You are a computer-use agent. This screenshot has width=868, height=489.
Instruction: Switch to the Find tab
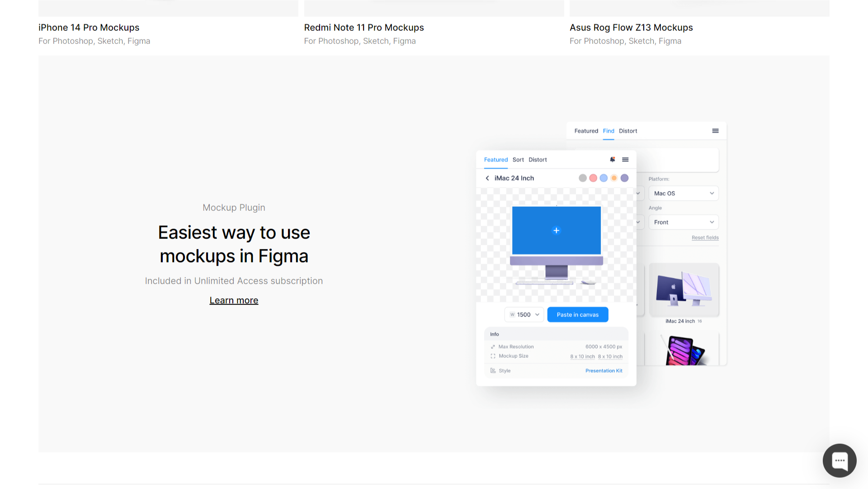coord(609,131)
